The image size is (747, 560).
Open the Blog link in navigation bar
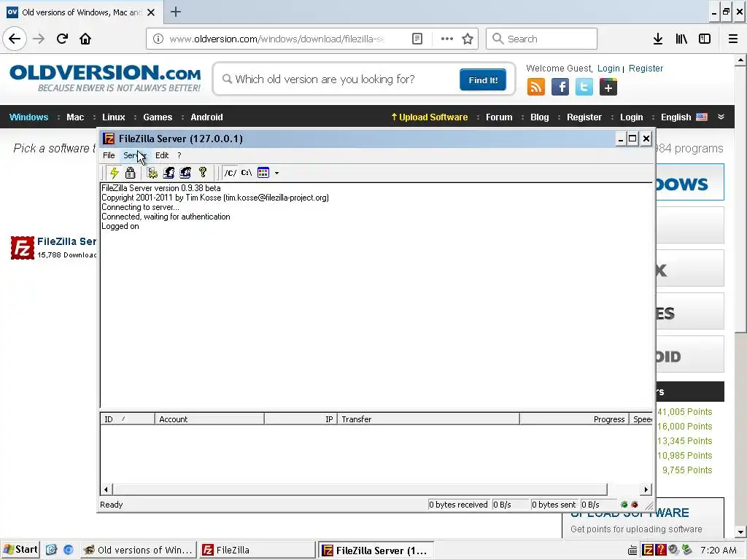click(539, 117)
